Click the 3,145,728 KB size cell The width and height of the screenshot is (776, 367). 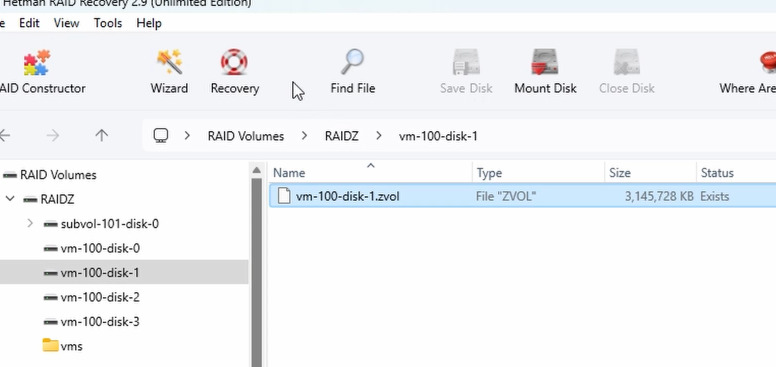click(659, 196)
